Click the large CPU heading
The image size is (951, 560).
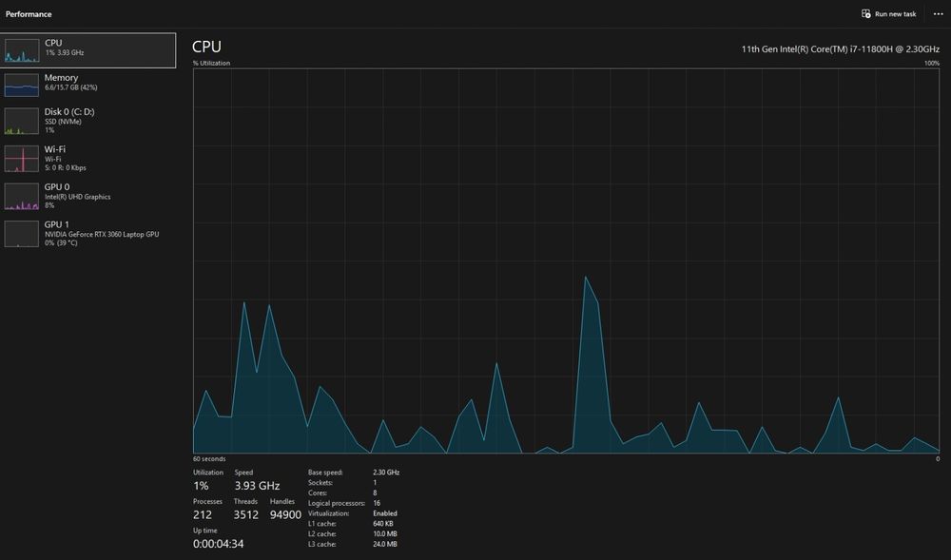pos(206,47)
